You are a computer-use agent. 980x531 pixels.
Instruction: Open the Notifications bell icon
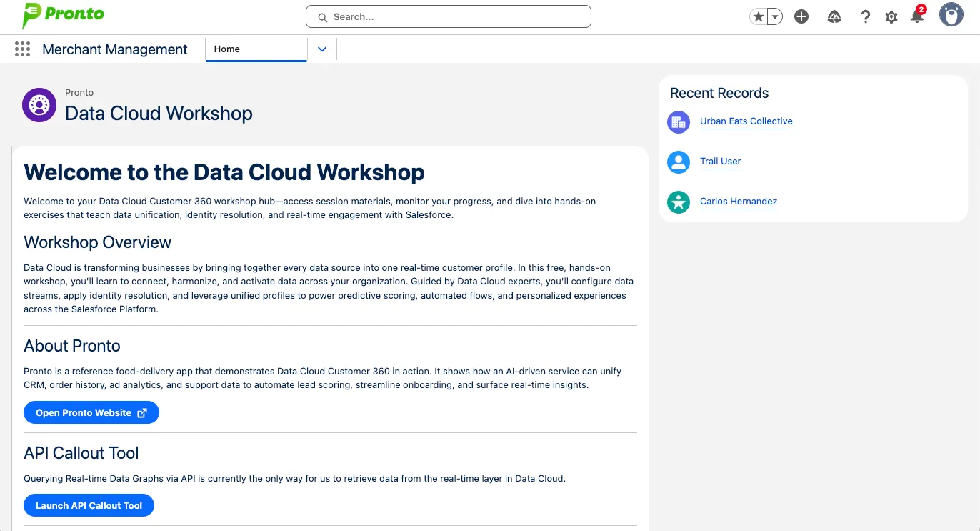917,17
